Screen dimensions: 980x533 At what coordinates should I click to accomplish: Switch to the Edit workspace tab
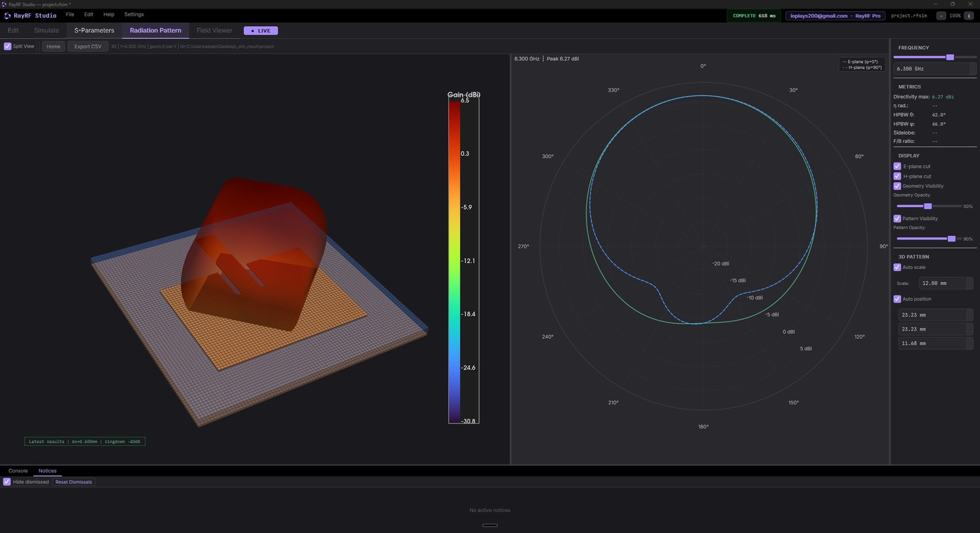tap(13, 31)
